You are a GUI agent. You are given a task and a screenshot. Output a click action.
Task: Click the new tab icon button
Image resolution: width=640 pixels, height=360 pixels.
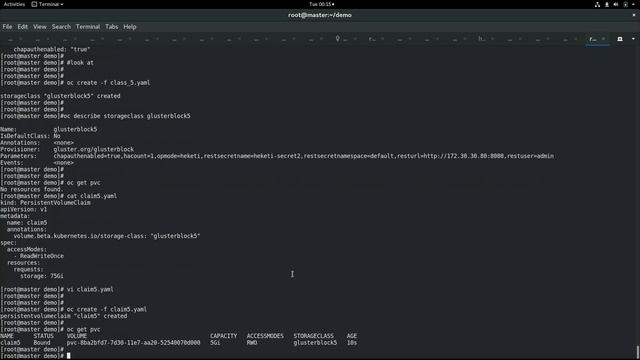[x=620, y=39]
